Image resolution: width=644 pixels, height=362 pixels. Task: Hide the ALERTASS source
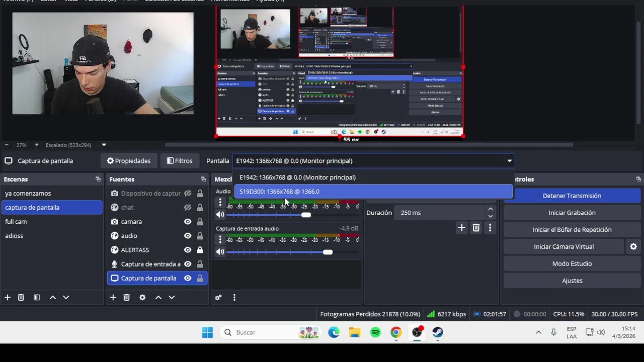click(188, 250)
